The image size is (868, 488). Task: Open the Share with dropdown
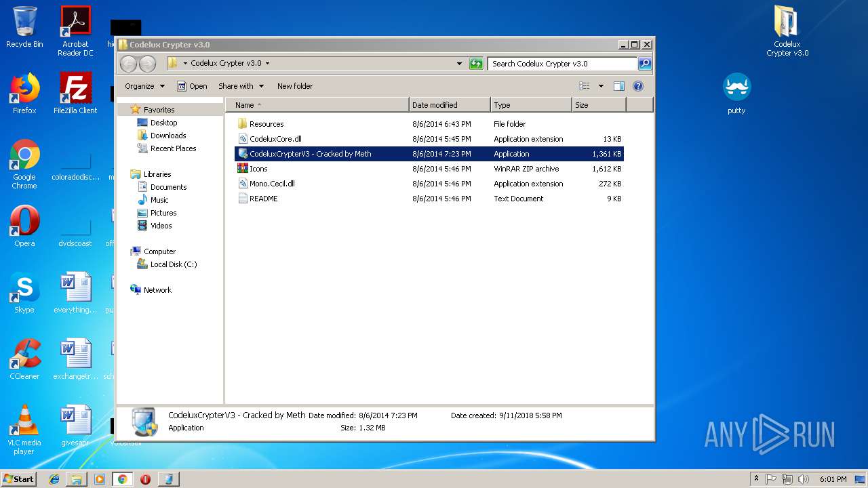241,86
